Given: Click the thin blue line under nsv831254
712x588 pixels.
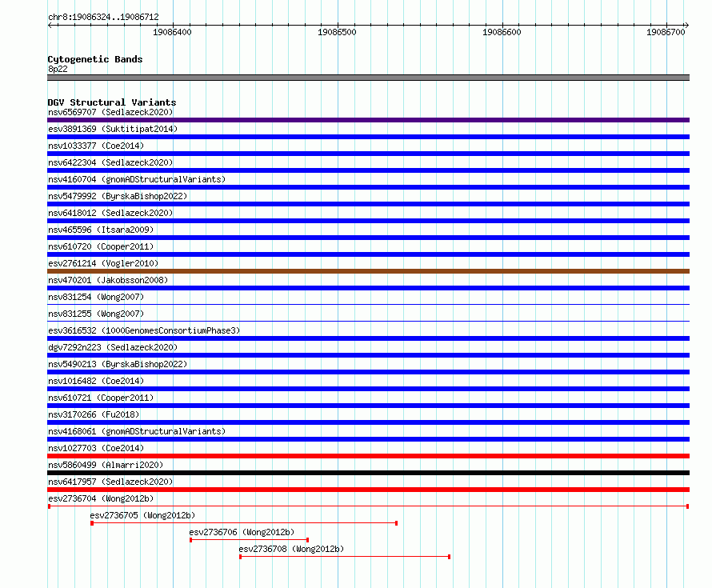Looking at the screenshot, I should click(x=368, y=304).
